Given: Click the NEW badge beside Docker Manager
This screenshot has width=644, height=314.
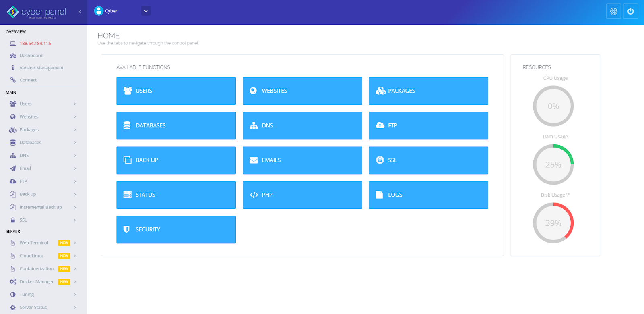Looking at the screenshot, I should 64,282.
